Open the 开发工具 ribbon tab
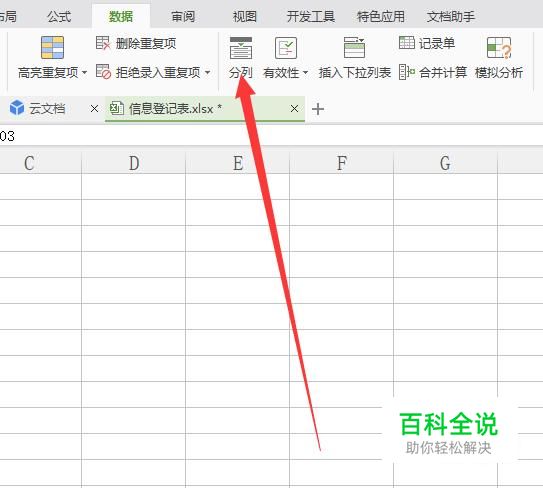 click(311, 16)
